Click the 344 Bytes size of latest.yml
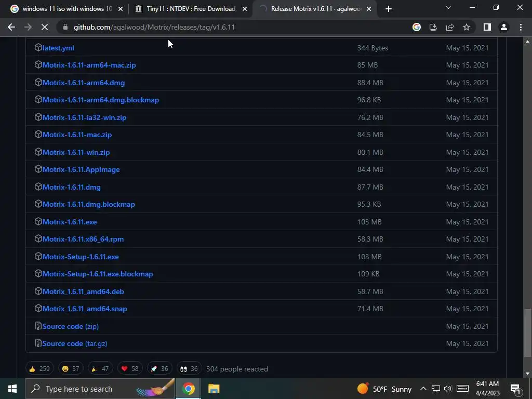The image size is (532, 399). point(373,48)
